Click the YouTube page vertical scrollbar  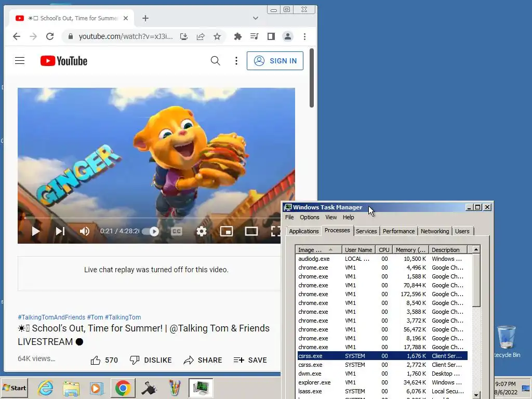pyautogui.click(x=312, y=78)
